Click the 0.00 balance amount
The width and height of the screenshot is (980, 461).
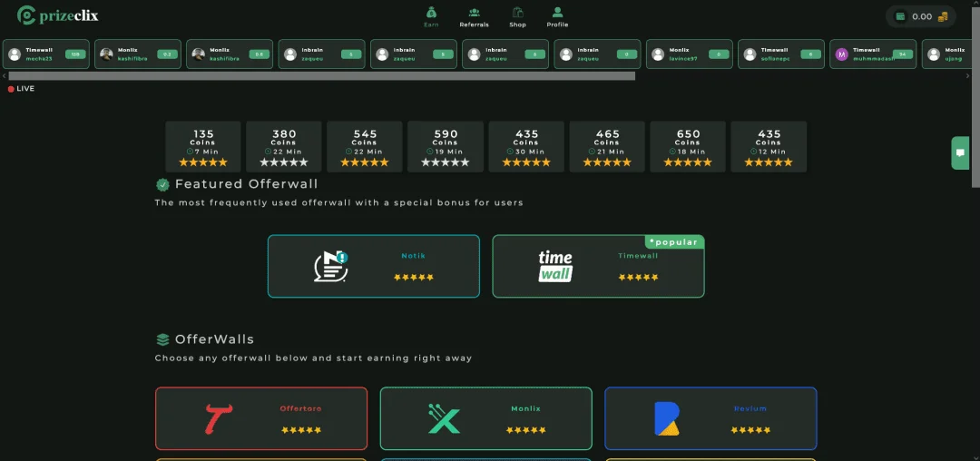point(922,17)
